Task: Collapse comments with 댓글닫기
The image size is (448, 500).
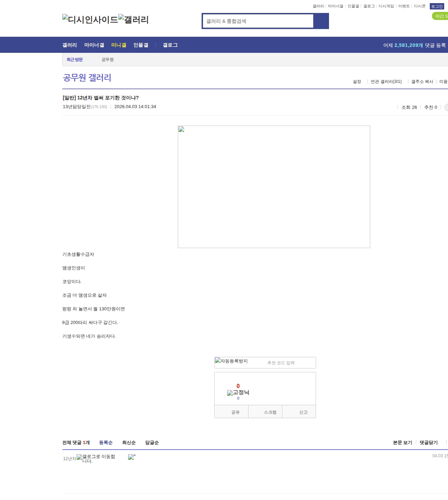Action: pos(428,443)
